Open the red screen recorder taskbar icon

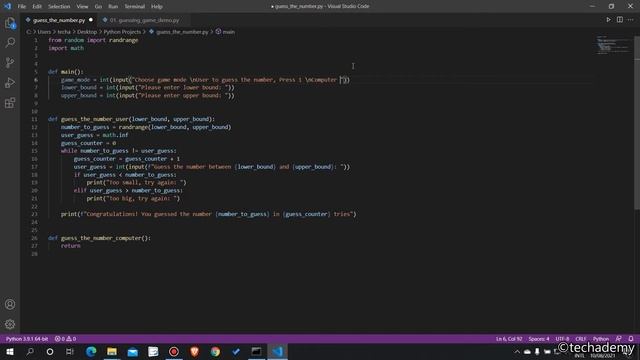click(x=174, y=351)
